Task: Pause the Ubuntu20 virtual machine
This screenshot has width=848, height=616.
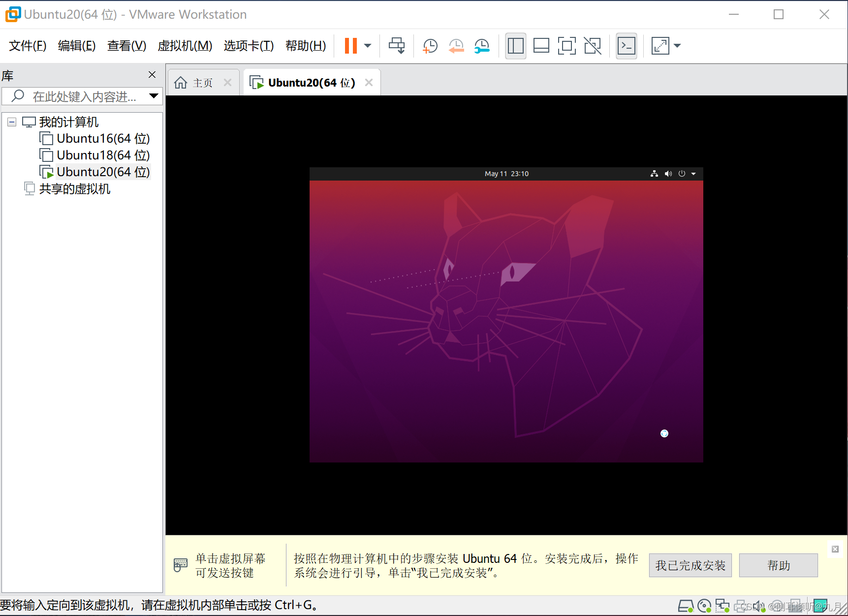Action: coord(350,45)
